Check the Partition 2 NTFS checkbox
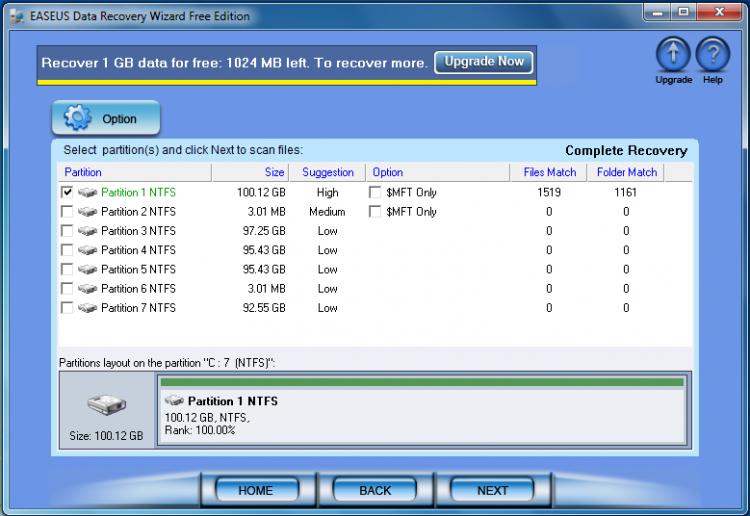Screen dimensions: 750x516 (x=67, y=212)
